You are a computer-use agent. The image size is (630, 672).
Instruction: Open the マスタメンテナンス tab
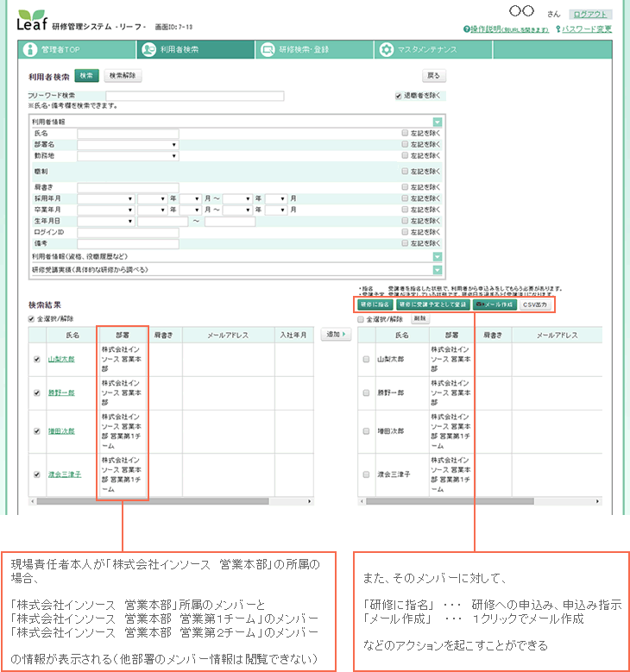pos(433,50)
